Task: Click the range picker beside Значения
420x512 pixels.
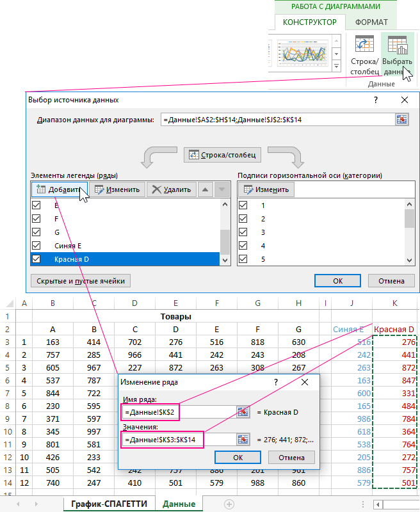Action: [x=243, y=439]
